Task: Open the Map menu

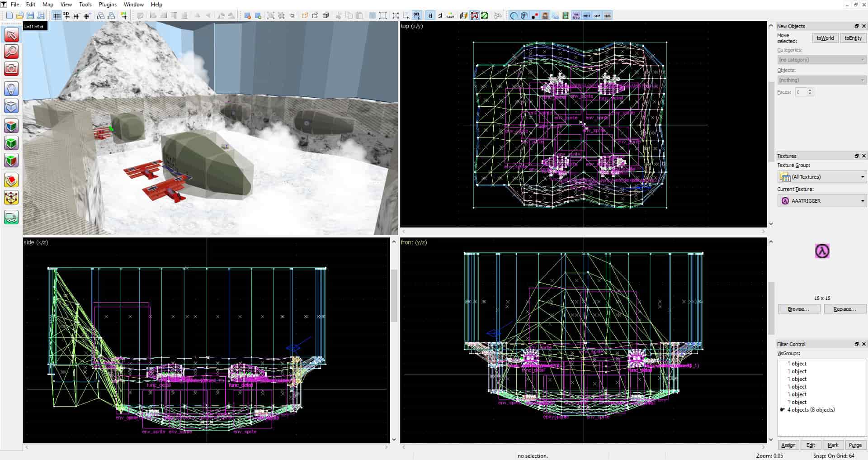Action: [x=47, y=5]
